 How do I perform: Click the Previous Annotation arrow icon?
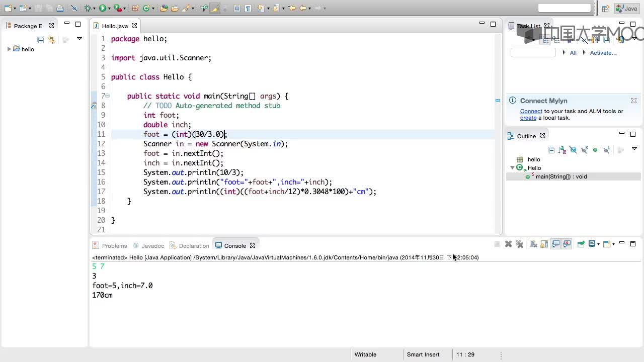276,8
